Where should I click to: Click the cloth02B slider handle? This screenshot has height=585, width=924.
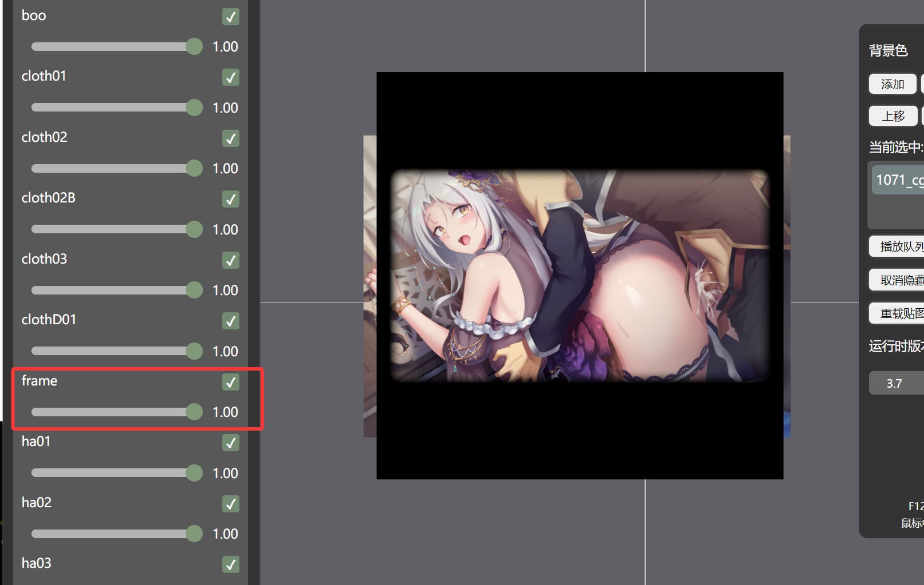pyautogui.click(x=194, y=229)
